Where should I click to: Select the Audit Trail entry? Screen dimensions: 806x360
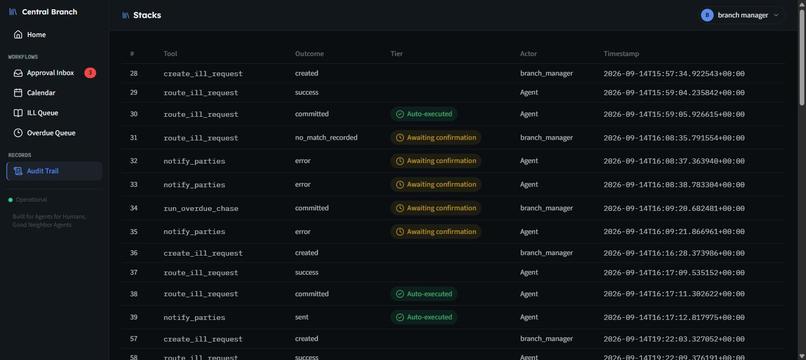[x=54, y=171]
